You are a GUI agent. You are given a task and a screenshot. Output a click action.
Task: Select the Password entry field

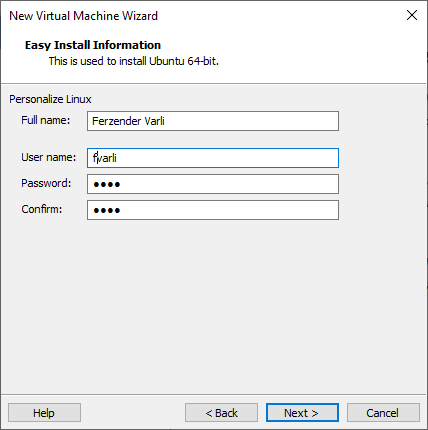point(213,184)
